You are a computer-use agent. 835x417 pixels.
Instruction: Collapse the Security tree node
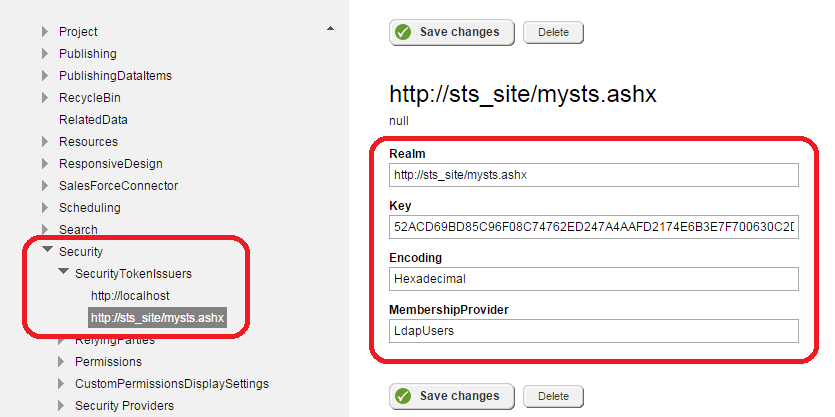46,251
